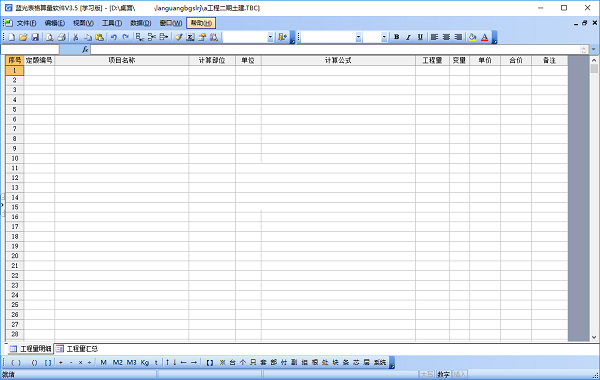
Task: Pick the fill bucket color
Action: pyautogui.click(x=473, y=37)
